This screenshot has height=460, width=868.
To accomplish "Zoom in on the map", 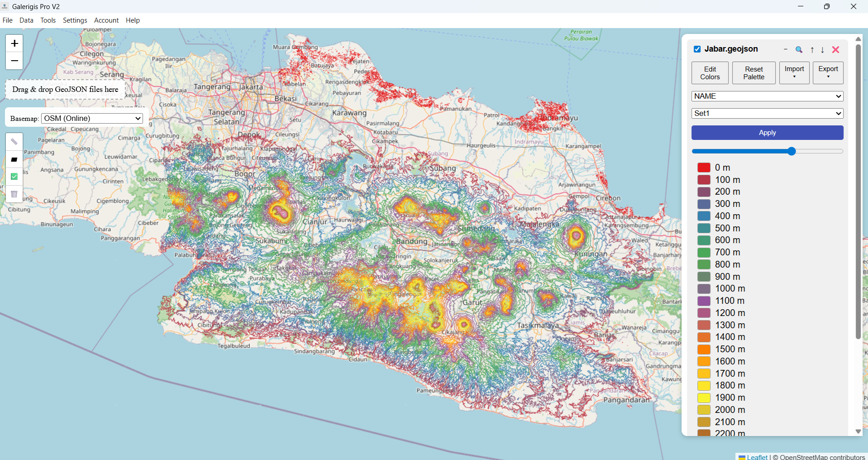I will point(14,43).
